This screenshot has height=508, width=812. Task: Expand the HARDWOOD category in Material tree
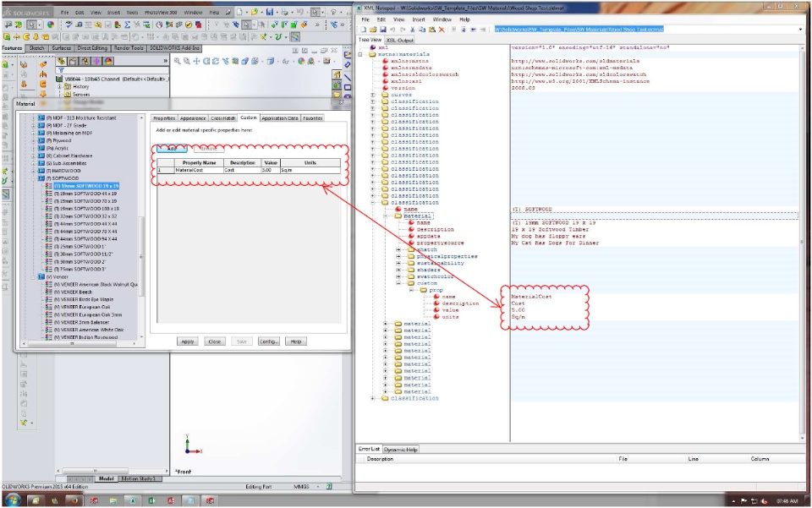click(34, 171)
